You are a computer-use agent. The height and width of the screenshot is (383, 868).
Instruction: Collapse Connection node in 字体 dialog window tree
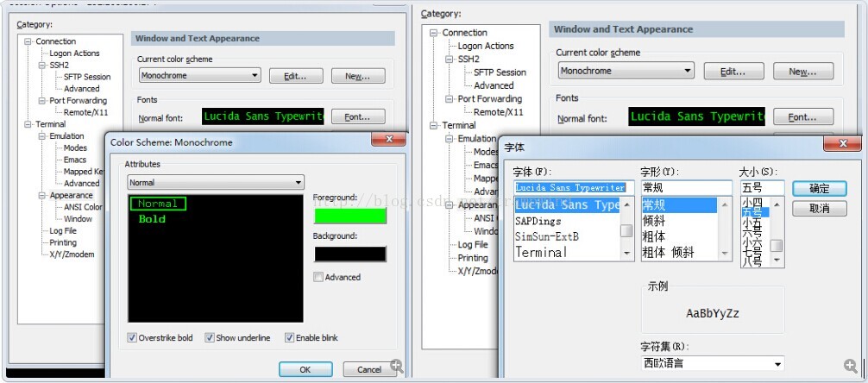click(x=434, y=33)
